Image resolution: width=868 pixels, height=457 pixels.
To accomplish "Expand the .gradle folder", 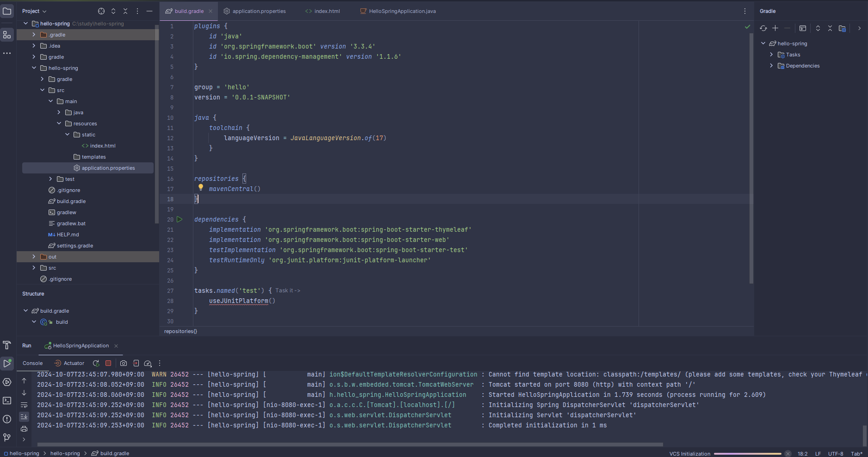I will pyautogui.click(x=34, y=35).
